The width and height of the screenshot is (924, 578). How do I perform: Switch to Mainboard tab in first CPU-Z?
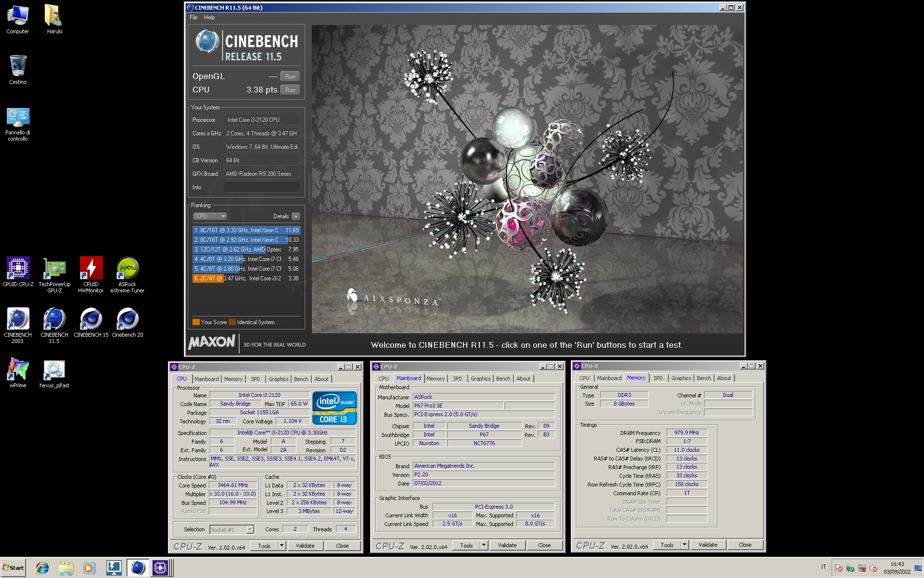pos(206,379)
